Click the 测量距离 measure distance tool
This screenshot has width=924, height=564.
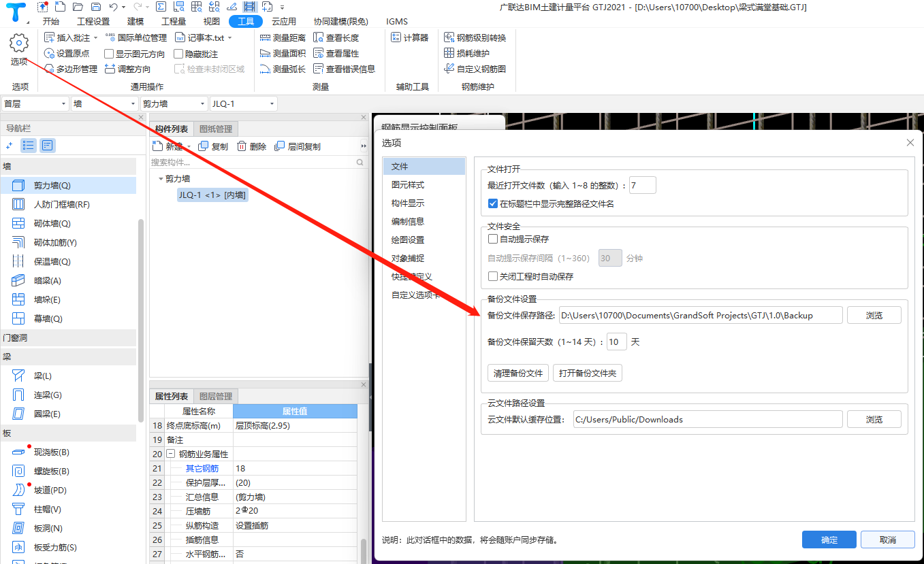click(x=283, y=37)
